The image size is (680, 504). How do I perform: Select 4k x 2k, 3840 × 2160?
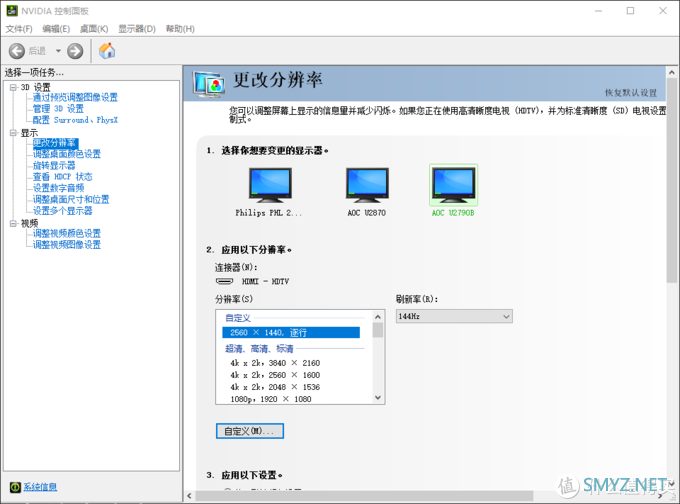coord(275,363)
